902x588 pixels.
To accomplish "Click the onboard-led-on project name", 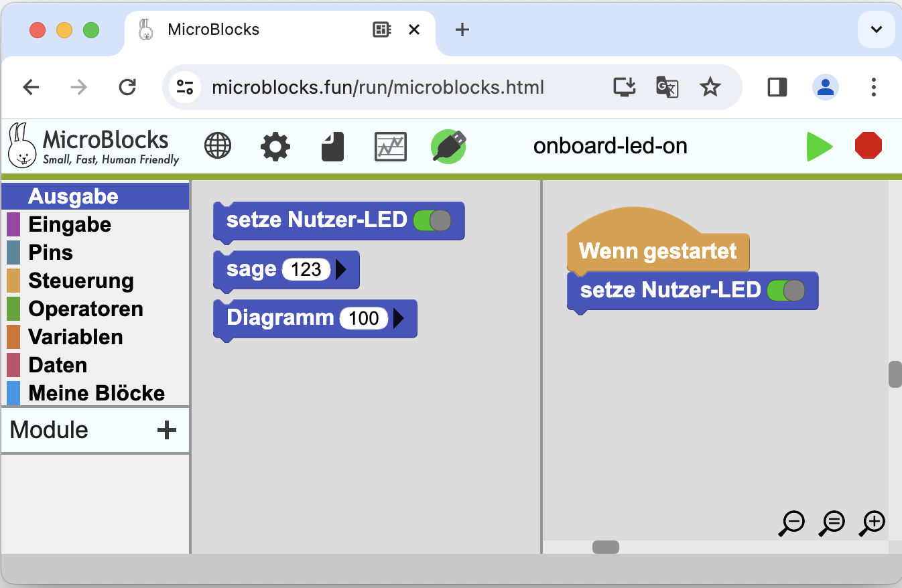I will [x=610, y=146].
